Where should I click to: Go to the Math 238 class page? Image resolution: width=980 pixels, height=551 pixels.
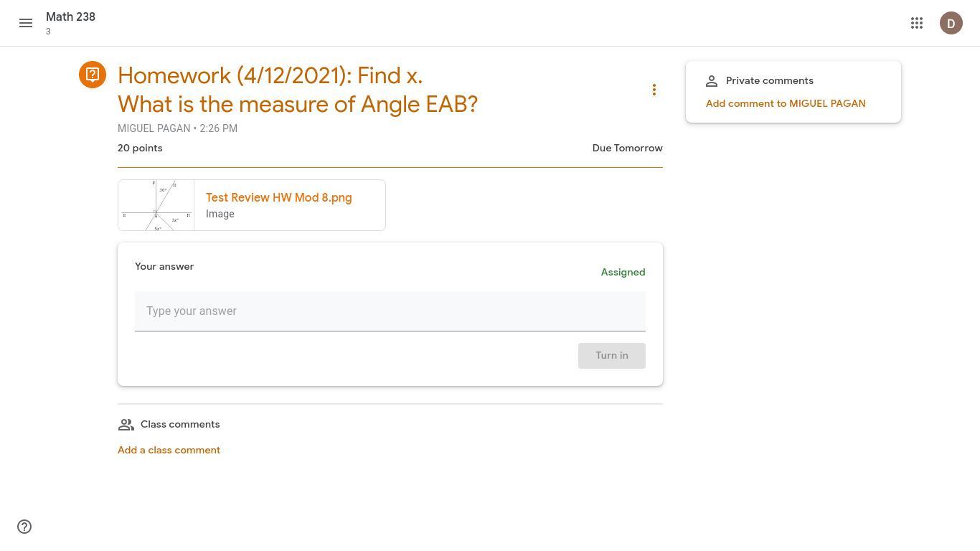70,17
